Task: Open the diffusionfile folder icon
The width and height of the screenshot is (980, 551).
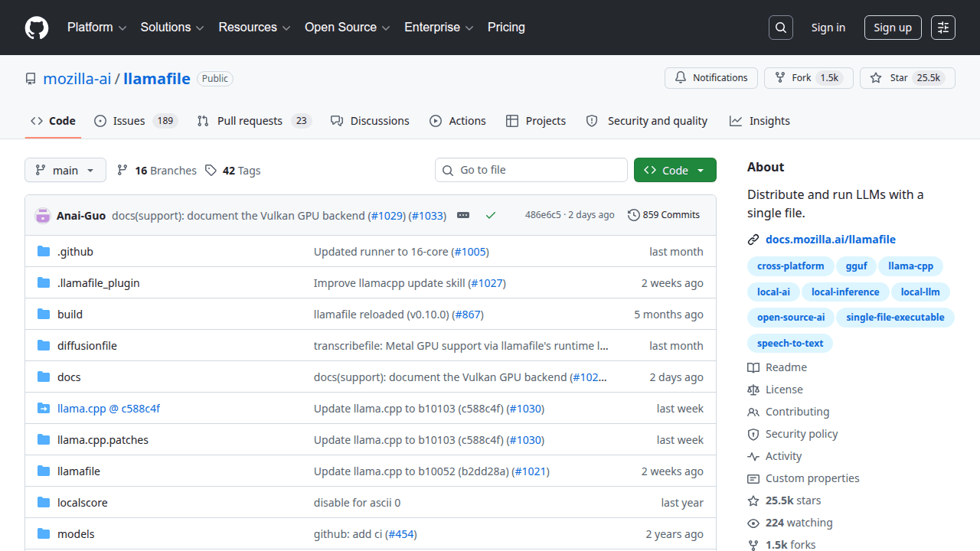Action: tap(44, 346)
